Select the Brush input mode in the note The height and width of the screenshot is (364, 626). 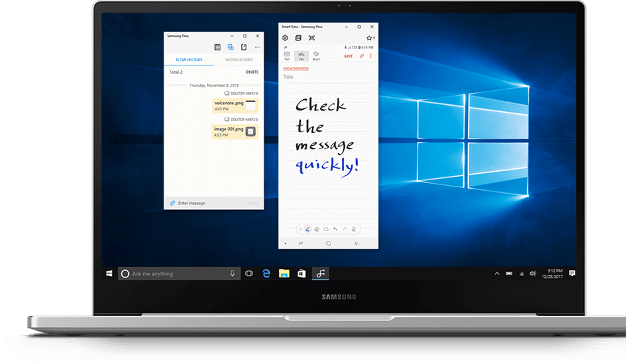coord(317,56)
